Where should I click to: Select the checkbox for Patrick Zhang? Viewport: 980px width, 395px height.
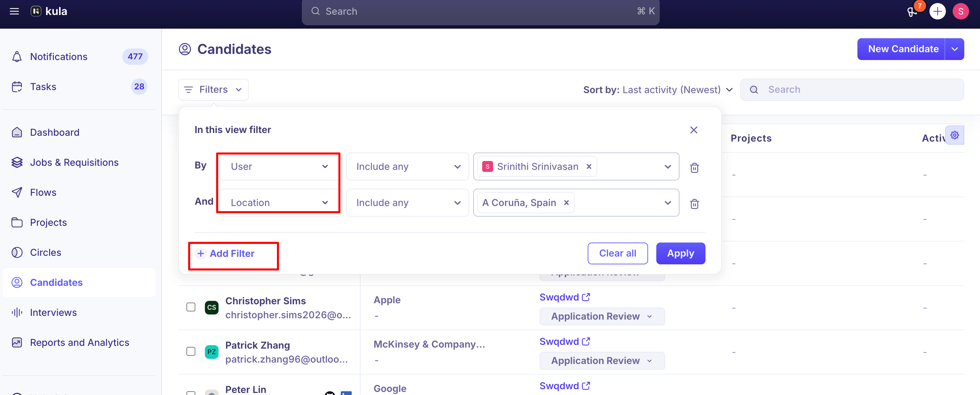point(191,352)
